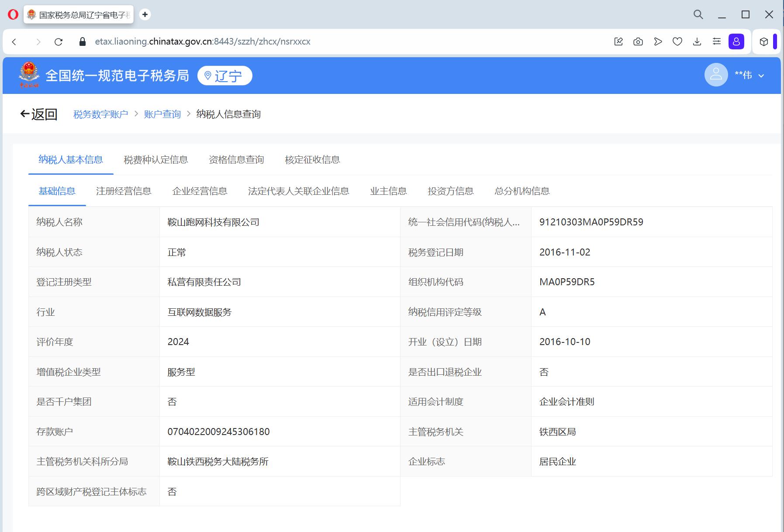
Task: Open the 投资方信息 sub-tab
Action: pos(450,191)
